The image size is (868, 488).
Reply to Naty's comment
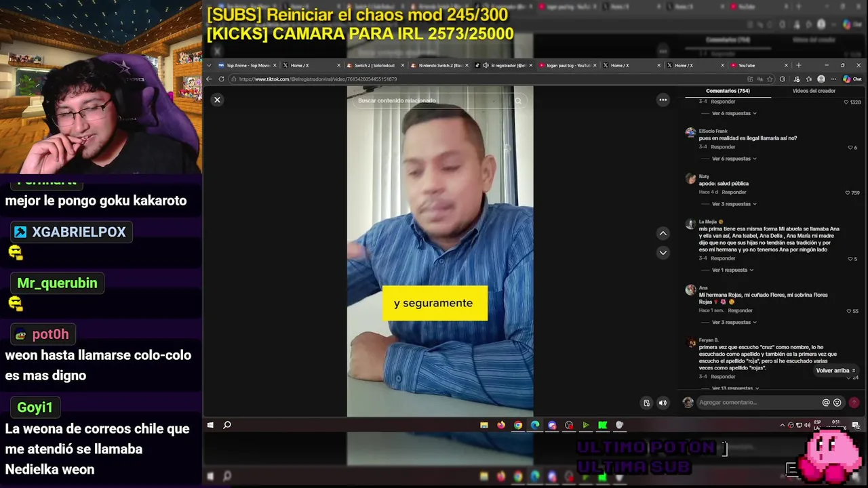coord(734,192)
